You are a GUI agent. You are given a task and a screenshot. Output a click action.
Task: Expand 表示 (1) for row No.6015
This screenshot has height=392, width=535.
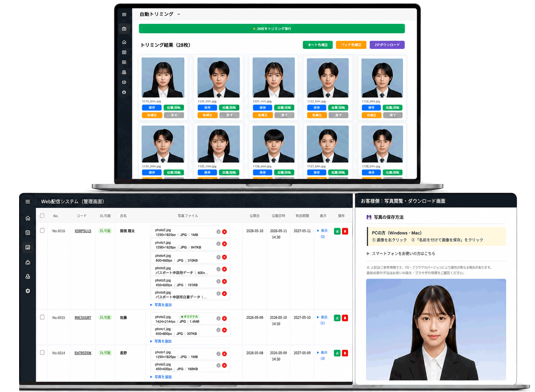coord(322,320)
